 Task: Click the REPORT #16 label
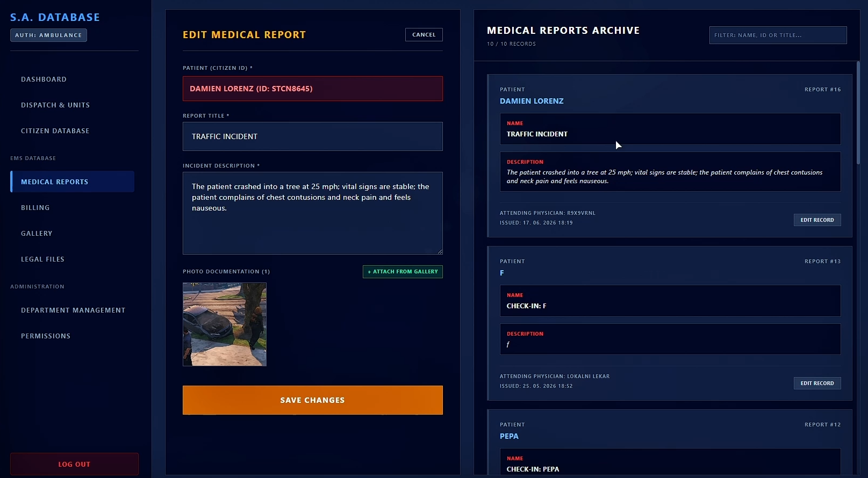click(822, 90)
